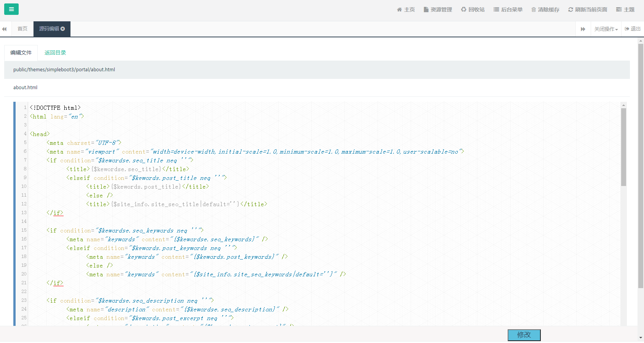Screen dimensions: 644x343
Task: Click line number 3 in the gutter
Action: point(26,125)
